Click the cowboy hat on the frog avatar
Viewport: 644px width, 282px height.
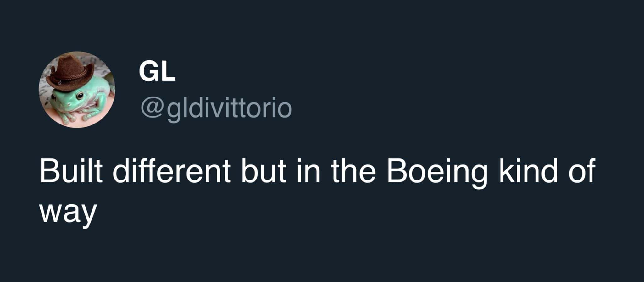point(69,73)
